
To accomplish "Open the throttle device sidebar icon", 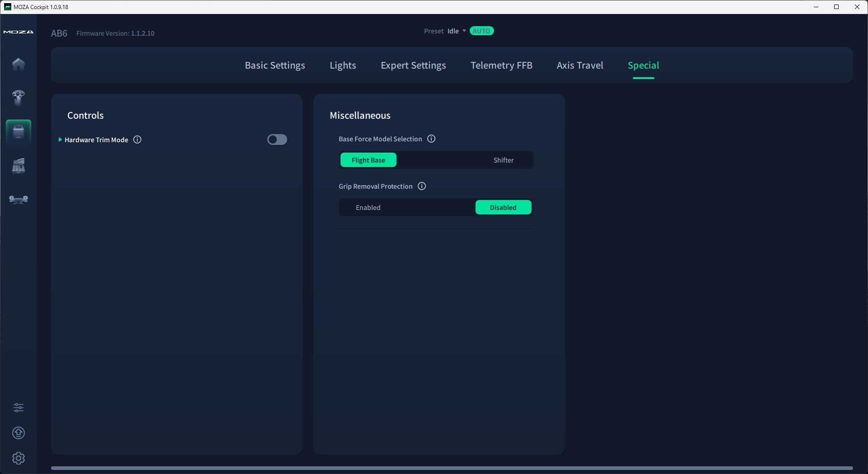I will tap(19, 166).
